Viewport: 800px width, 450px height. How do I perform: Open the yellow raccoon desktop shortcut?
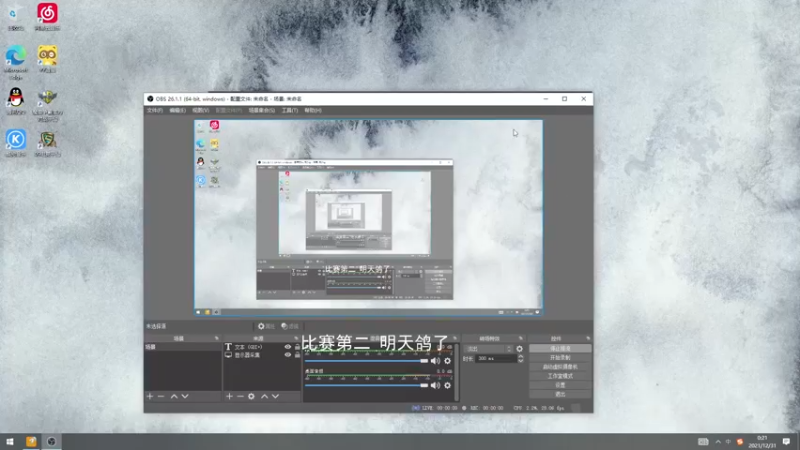[47, 59]
